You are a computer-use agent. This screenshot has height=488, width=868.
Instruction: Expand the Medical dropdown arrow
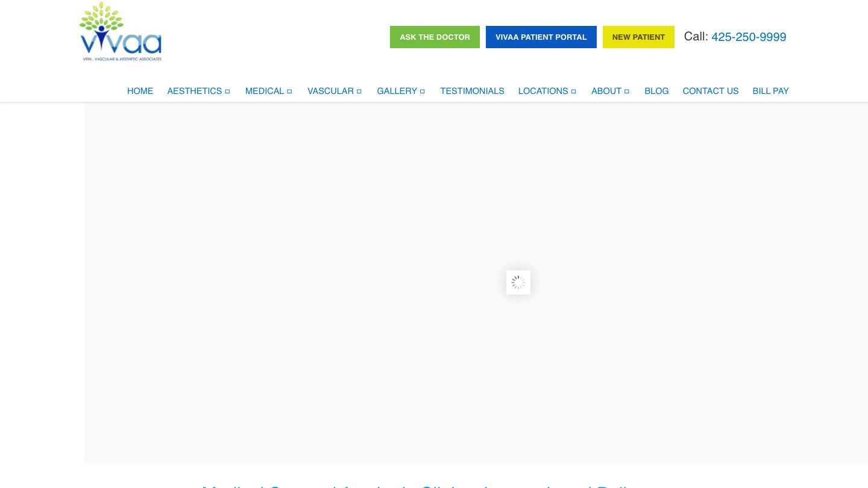point(289,92)
